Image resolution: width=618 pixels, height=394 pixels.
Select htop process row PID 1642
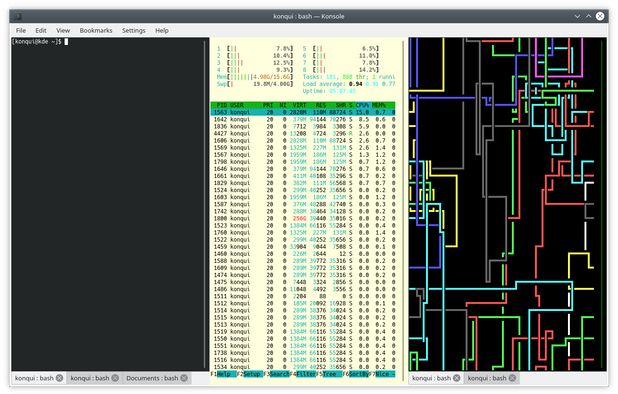pyautogui.click(x=303, y=119)
